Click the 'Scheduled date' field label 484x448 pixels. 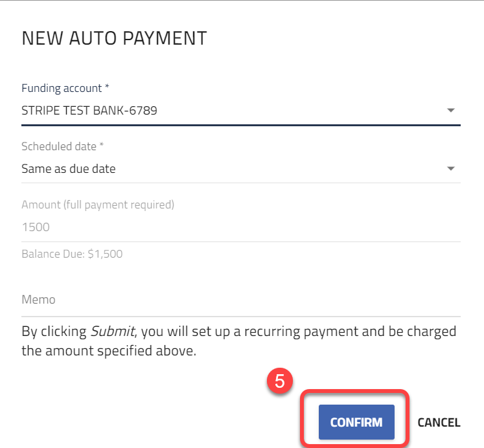tap(59, 146)
